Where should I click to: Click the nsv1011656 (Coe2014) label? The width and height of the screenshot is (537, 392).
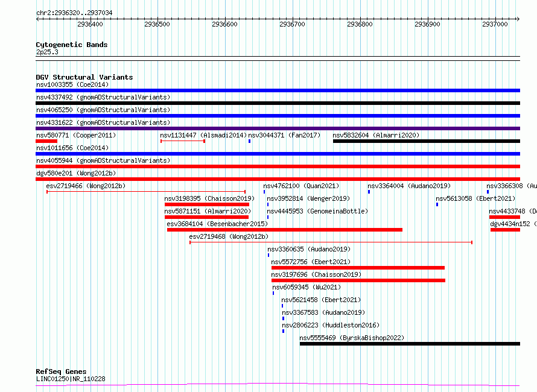click(72, 148)
